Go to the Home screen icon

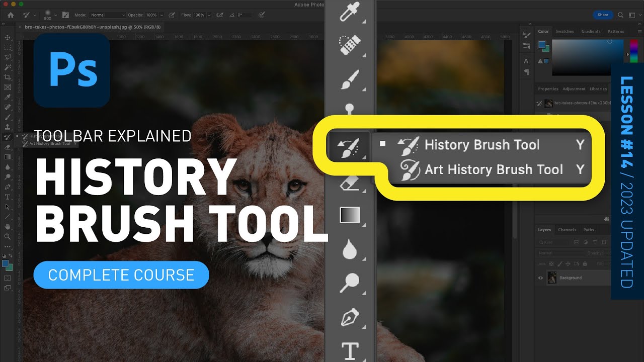(11, 15)
